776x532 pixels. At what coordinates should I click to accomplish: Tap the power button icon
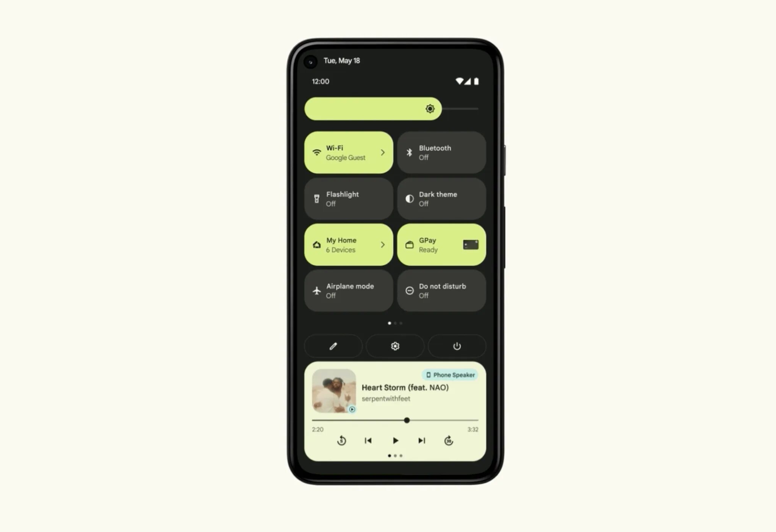coord(457,346)
